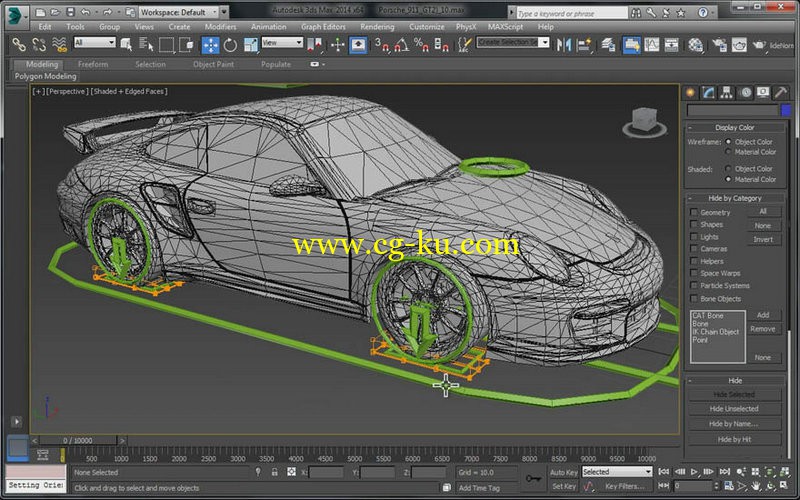Open the Modifiers menu
This screenshot has height=500, width=800.
[x=220, y=27]
